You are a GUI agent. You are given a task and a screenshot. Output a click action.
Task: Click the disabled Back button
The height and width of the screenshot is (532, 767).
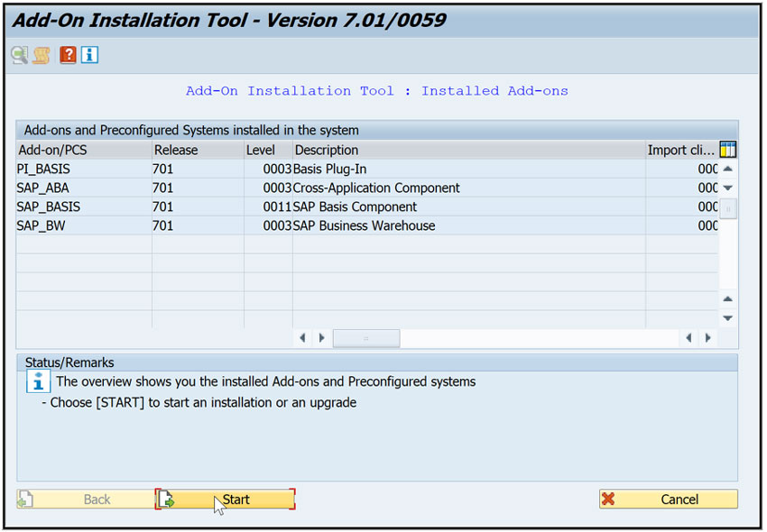pyautogui.click(x=84, y=499)
